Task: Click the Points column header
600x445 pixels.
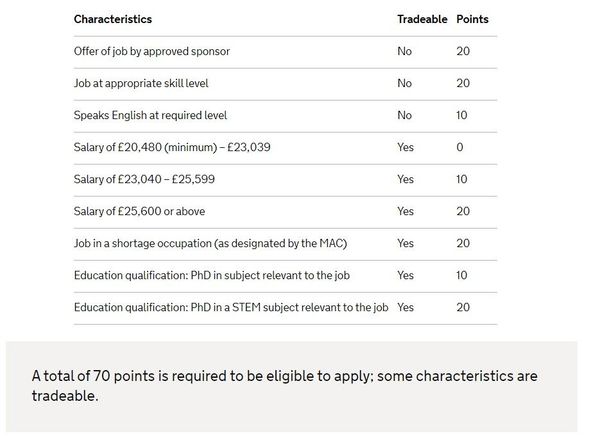Action: tap(472, 19)
